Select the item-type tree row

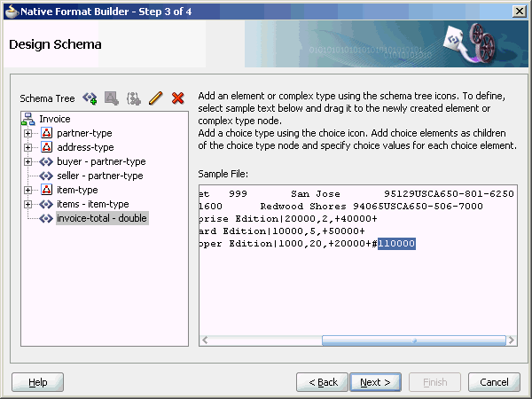click(77, 190)
